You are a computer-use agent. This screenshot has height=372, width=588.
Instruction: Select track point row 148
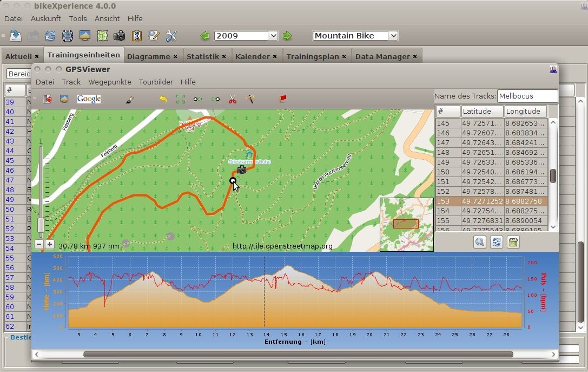[x=491, y=152]
